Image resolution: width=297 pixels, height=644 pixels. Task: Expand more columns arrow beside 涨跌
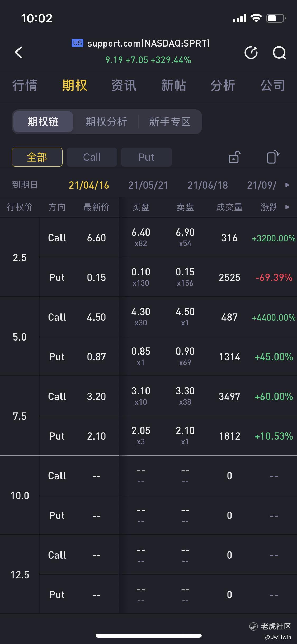(x=287, y=207)
